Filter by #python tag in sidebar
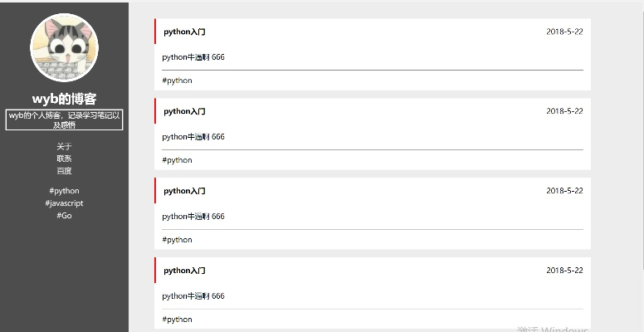Viewport: 644px width, 332px height. (64, 191)
